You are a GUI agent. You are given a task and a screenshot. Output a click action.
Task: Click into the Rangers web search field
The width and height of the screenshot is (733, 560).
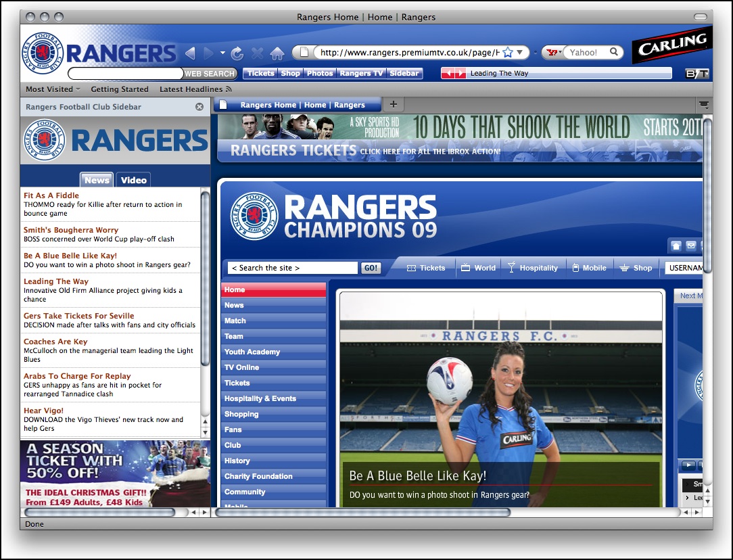(125, 74)
